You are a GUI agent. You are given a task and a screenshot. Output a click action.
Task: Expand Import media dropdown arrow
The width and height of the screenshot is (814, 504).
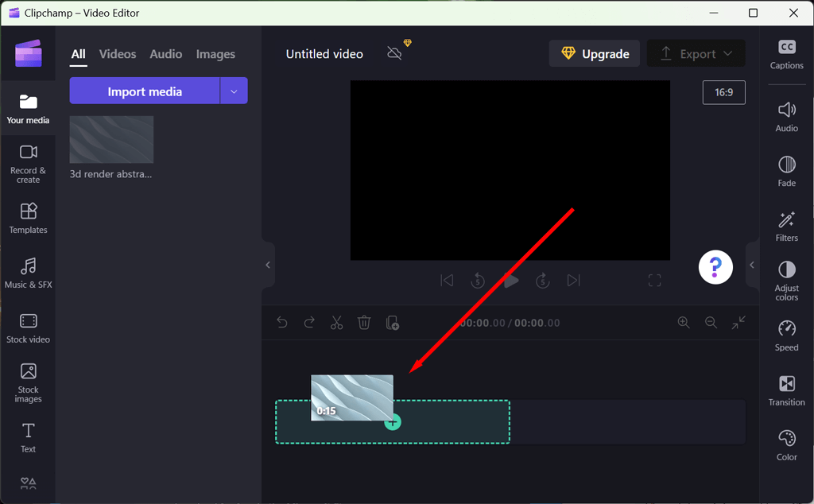click(234, 91)
